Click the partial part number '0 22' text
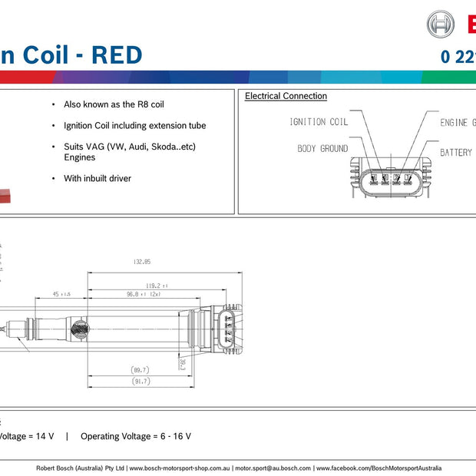 pyautogui.click(x=458, y=57)
